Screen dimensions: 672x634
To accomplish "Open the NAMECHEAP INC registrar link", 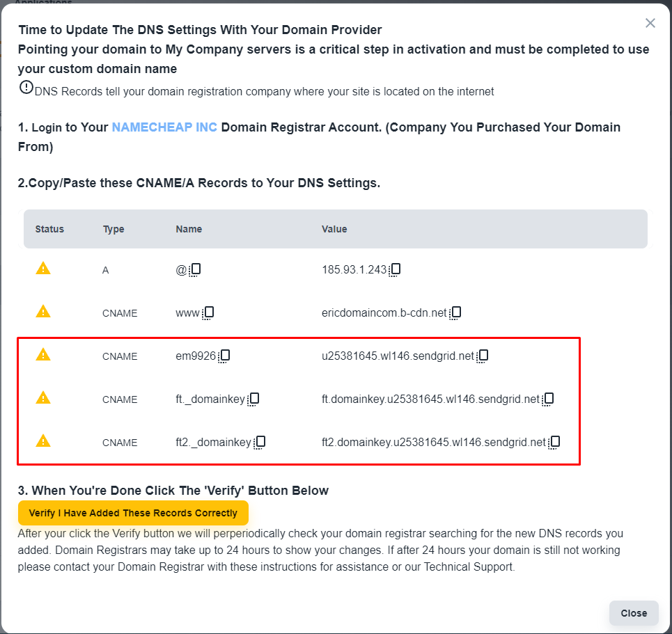I will 164,127.
